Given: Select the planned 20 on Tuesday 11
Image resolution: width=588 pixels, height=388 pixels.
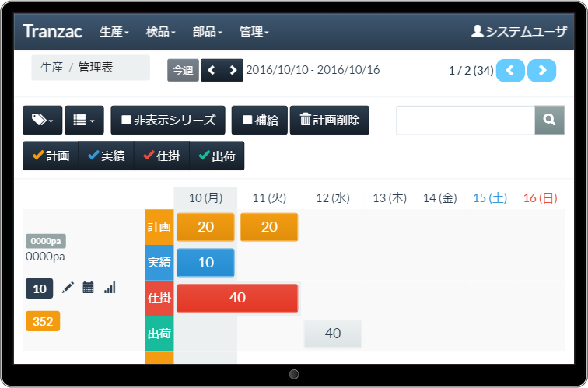Looking at the screenshot, I should 269,227.
